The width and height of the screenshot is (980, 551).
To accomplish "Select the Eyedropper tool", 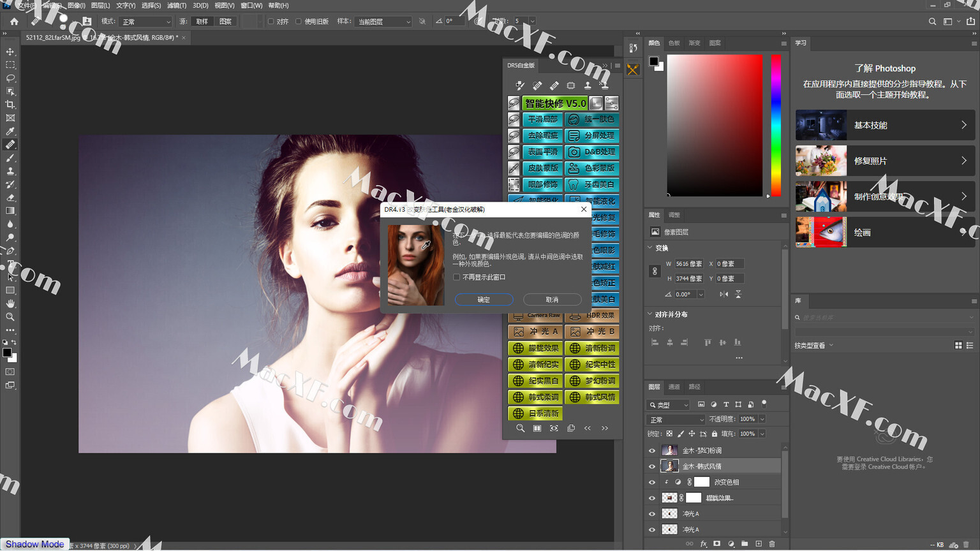I will tap(10, 131).
